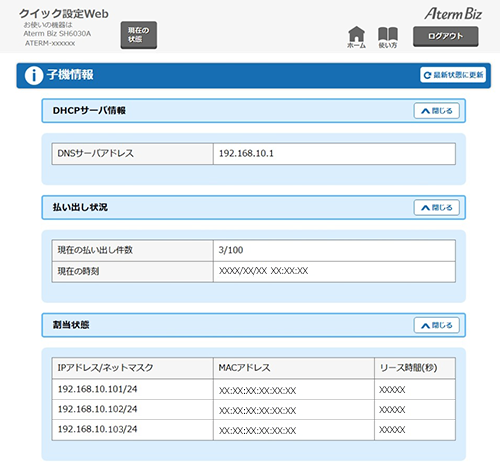Click the 払い出し状況 section header
This screenshot has width=500, height=475.
(253, 208)
